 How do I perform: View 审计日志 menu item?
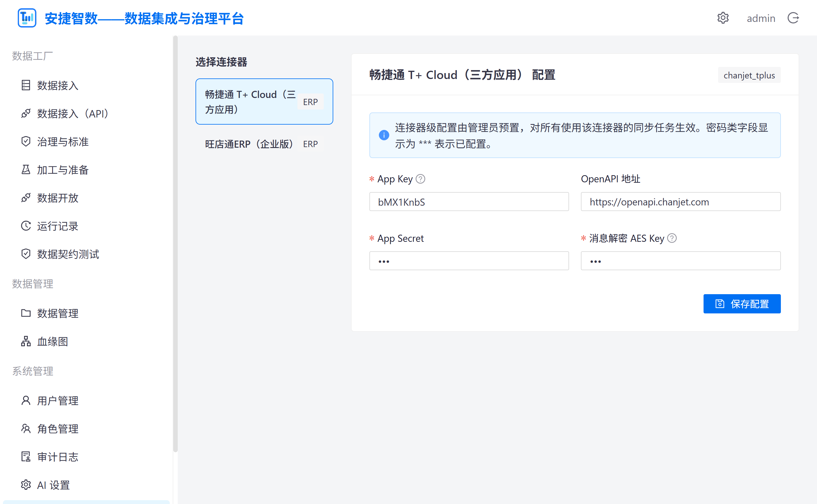(x=87, y=457)
